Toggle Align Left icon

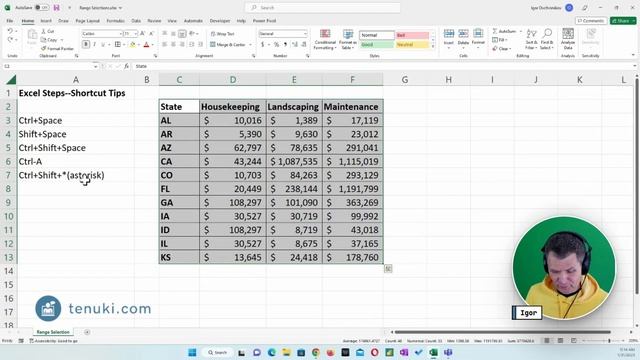[x=164, y=44]
